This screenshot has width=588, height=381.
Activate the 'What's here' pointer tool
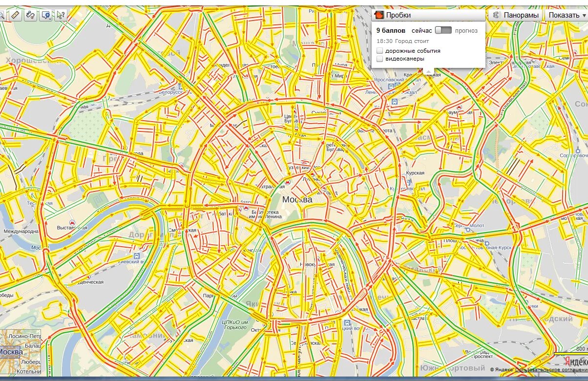61,15
